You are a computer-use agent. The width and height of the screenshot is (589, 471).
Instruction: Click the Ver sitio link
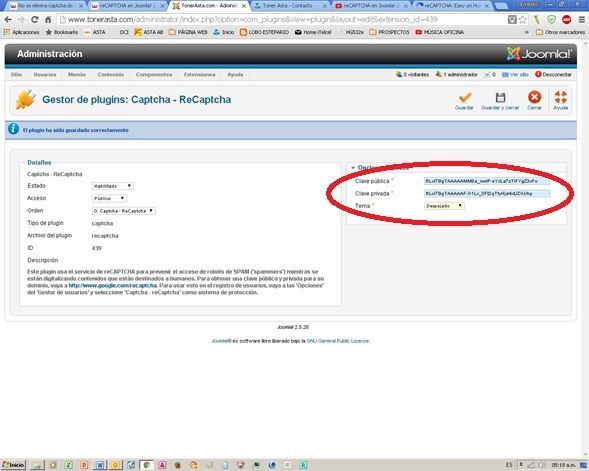[x=515, y=75]
